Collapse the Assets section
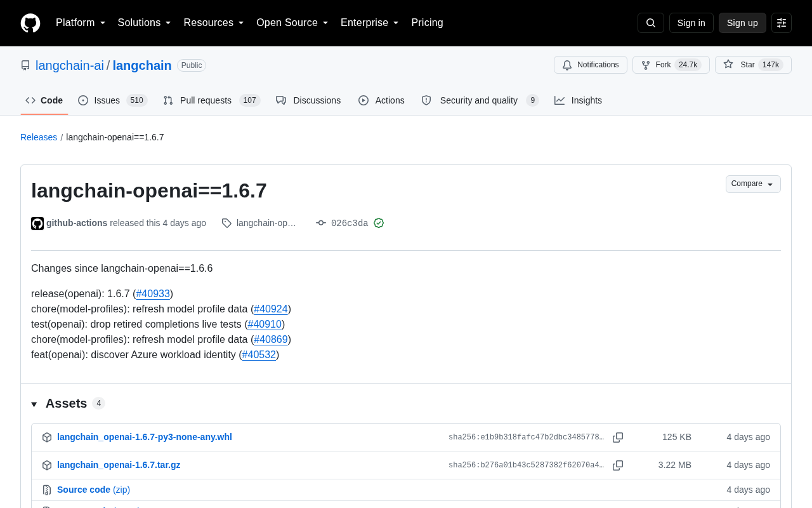 coord(68,403)
